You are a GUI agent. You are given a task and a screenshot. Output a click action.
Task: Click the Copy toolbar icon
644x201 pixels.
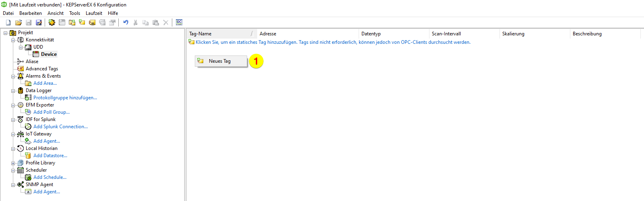click(146, 23)
